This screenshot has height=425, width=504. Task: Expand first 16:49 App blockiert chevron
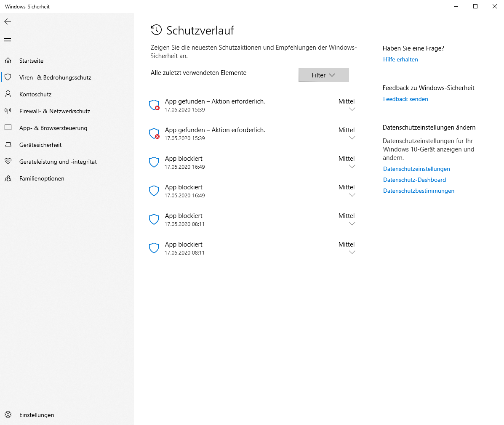coord(352,167)
